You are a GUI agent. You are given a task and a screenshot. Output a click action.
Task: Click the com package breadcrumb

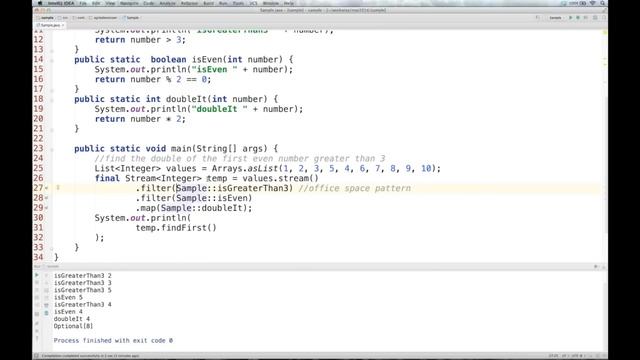click(79, 18)
